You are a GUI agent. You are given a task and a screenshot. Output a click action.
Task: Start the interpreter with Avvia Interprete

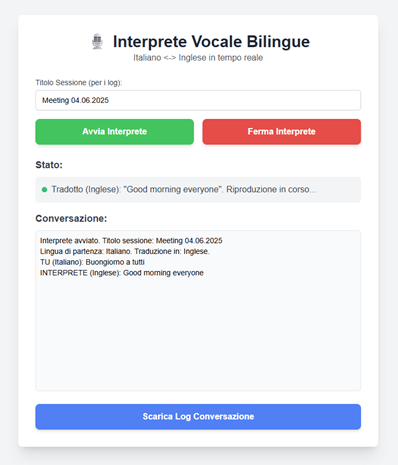(114, 132)
